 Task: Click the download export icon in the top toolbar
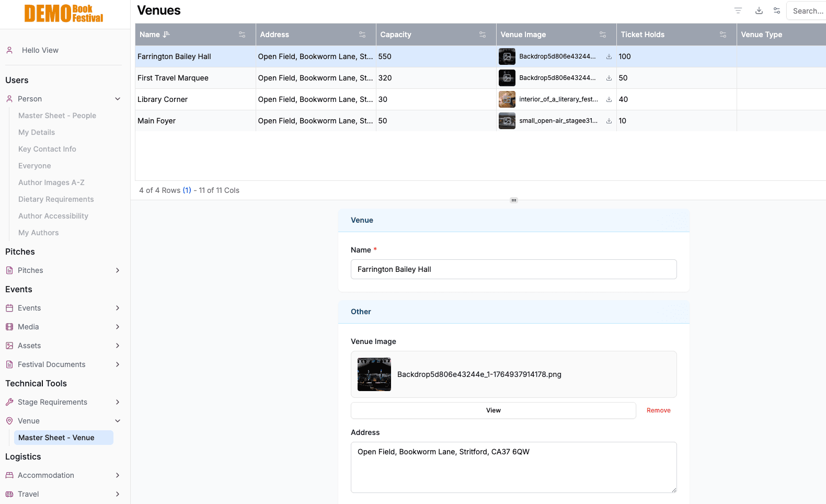pyautogui.click(x=759, y=10)
